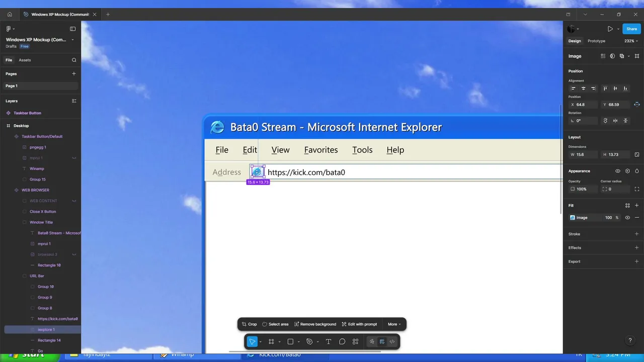Screen dimensions: 644x362
Task: Toggle Image fill visibility eye
Action: tap(627, 218)
